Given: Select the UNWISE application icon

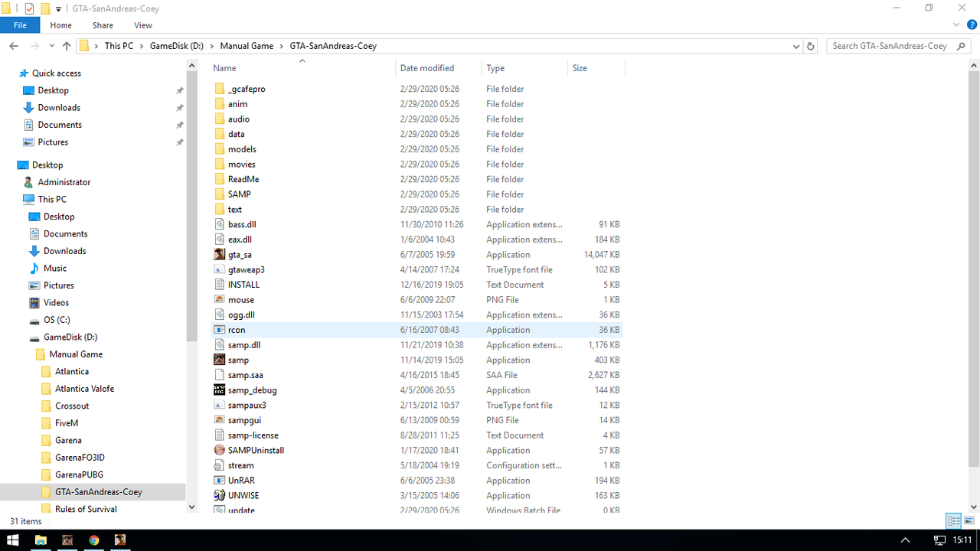Looking at the screenshot, I should (220, 495).
